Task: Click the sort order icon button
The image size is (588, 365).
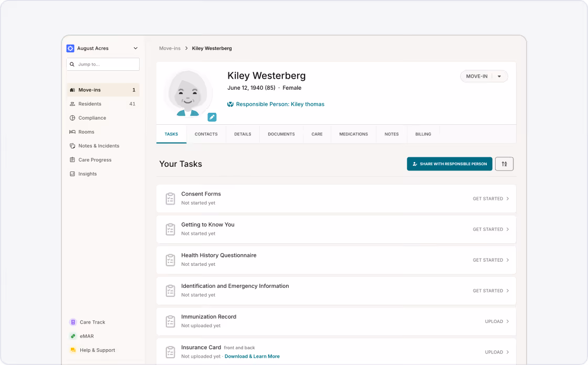Action: (504, 164)
